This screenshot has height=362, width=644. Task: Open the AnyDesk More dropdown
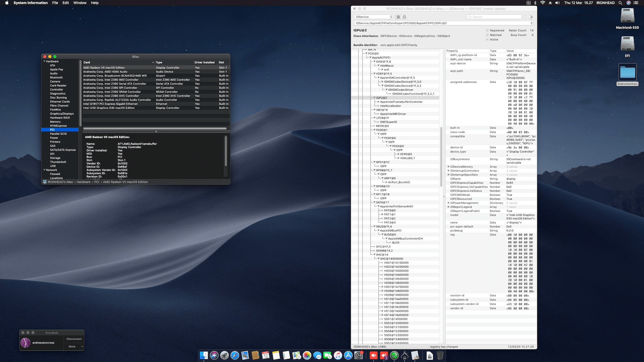74,347
